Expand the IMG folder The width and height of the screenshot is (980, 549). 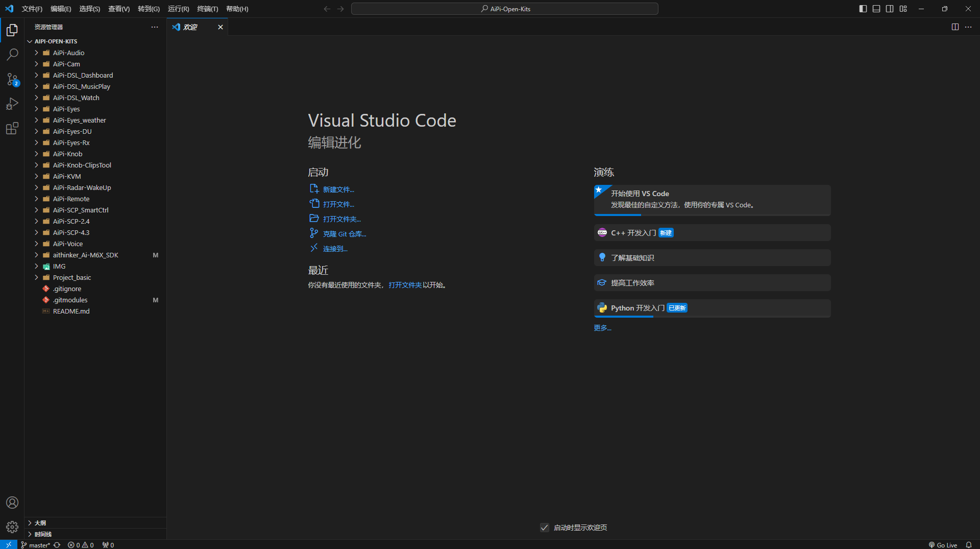[95, 266]
